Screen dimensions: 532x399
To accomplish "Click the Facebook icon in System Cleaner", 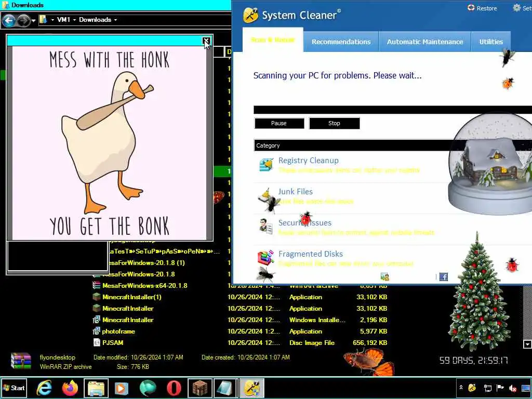I will (444, 277).
